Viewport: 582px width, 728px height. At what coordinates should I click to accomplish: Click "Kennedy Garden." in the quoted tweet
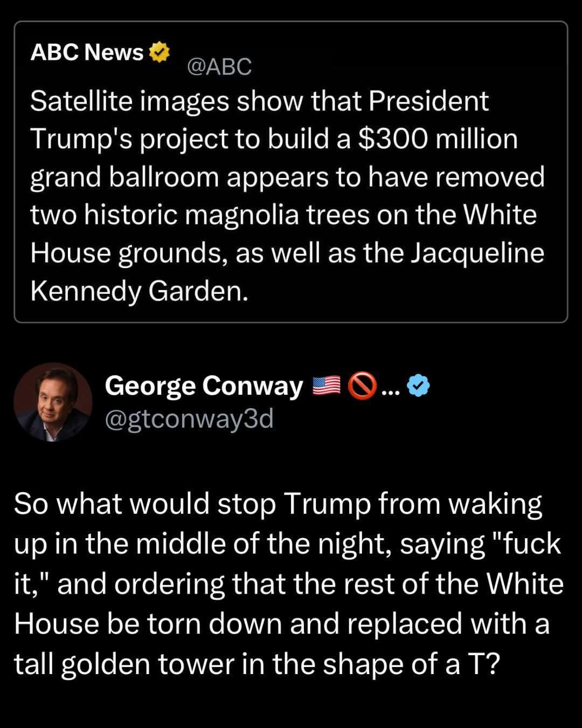click(x=139, y=291)
